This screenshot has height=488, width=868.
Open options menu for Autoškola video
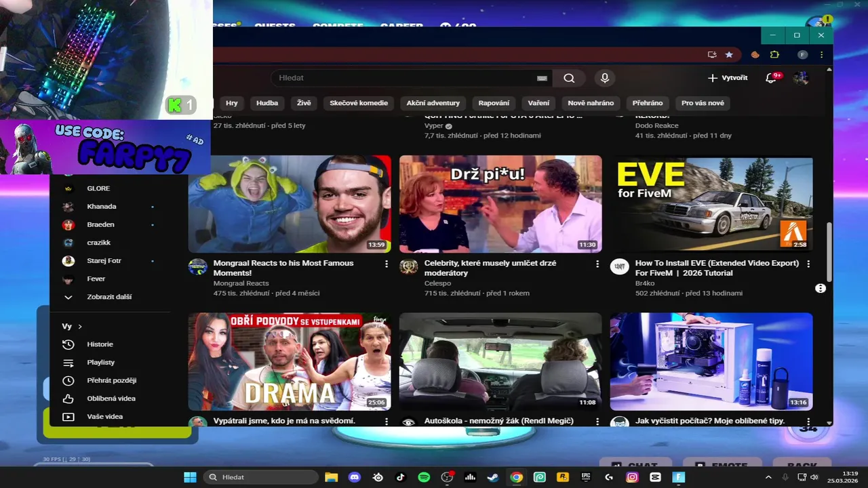pos(597,422)
